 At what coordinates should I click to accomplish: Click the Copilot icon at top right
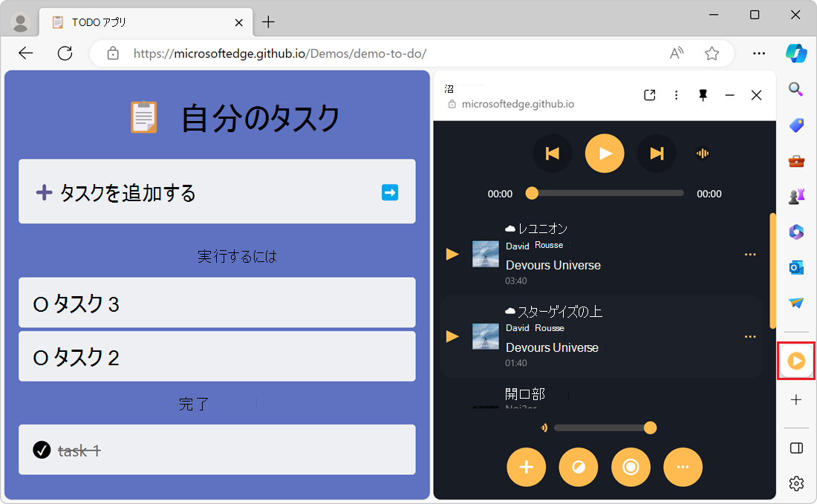tap(796, 53)
